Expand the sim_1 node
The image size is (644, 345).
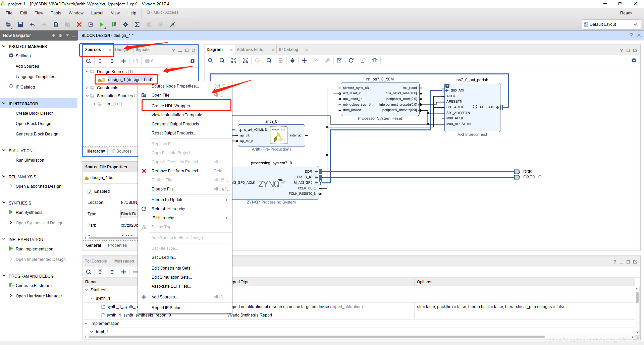pyautogui.click(x=94, y=104)
